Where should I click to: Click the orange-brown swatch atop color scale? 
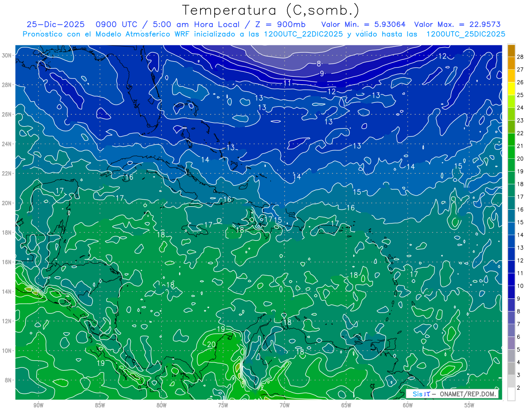[511, 50]
